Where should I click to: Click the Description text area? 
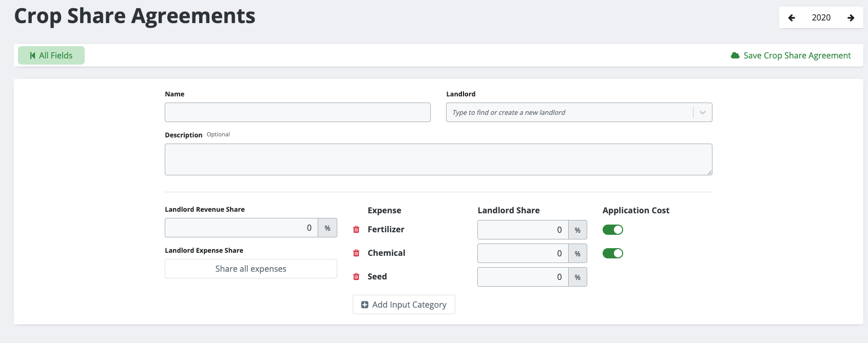(x=438, y=159)
